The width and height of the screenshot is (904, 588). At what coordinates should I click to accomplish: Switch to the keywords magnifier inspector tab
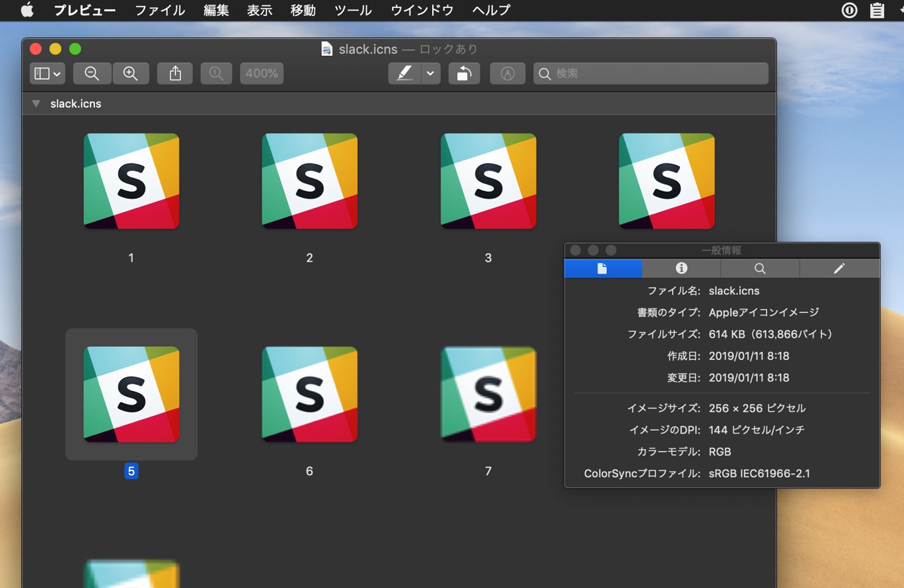tap(760, 268)
